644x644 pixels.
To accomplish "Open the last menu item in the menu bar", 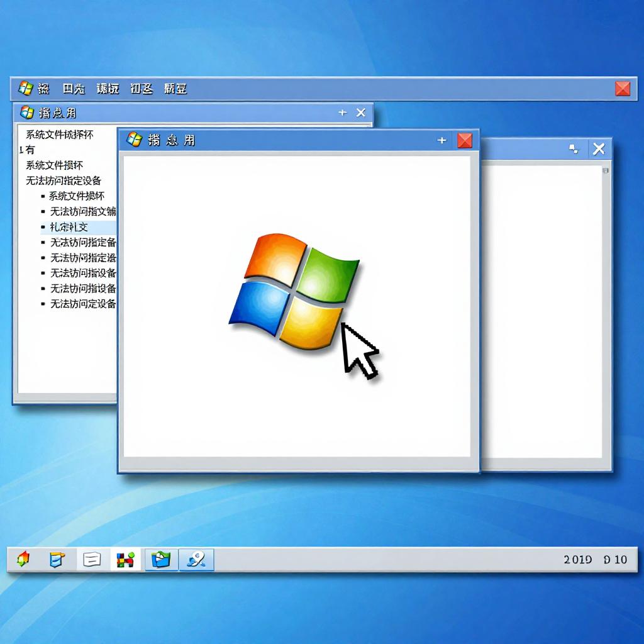I will coord(175,89).
